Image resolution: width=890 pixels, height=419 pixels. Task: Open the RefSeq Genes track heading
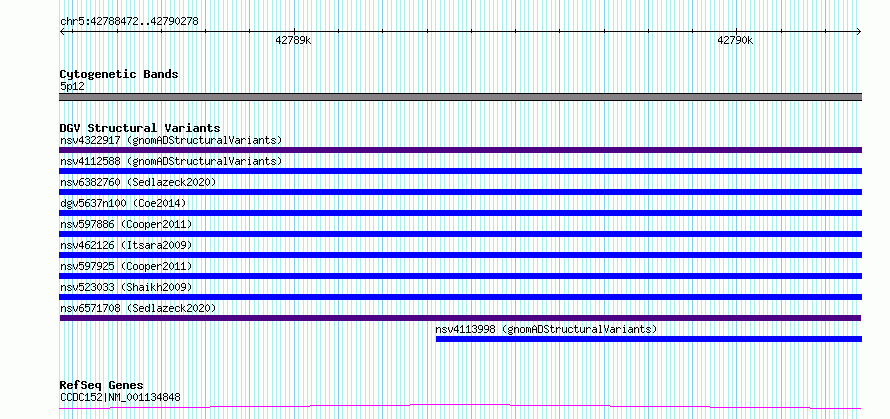101,386
